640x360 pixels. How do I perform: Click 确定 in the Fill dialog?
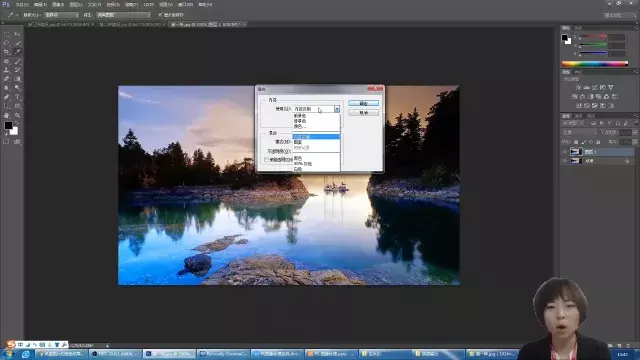(x=363, y=104)
